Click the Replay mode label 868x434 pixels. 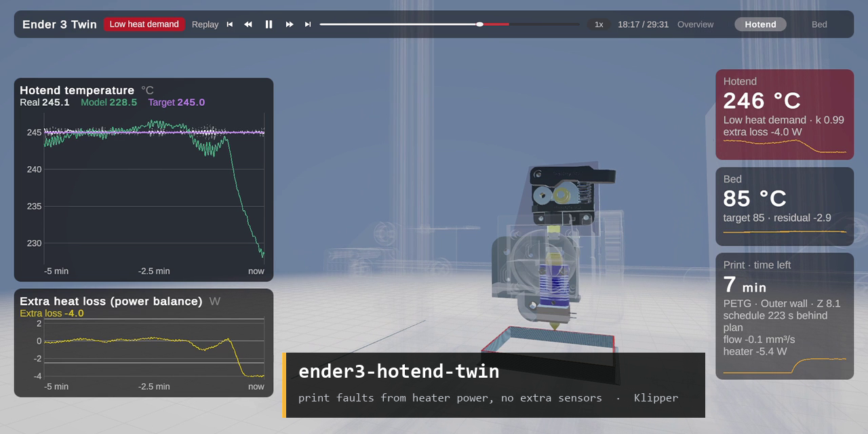[205, 24]
